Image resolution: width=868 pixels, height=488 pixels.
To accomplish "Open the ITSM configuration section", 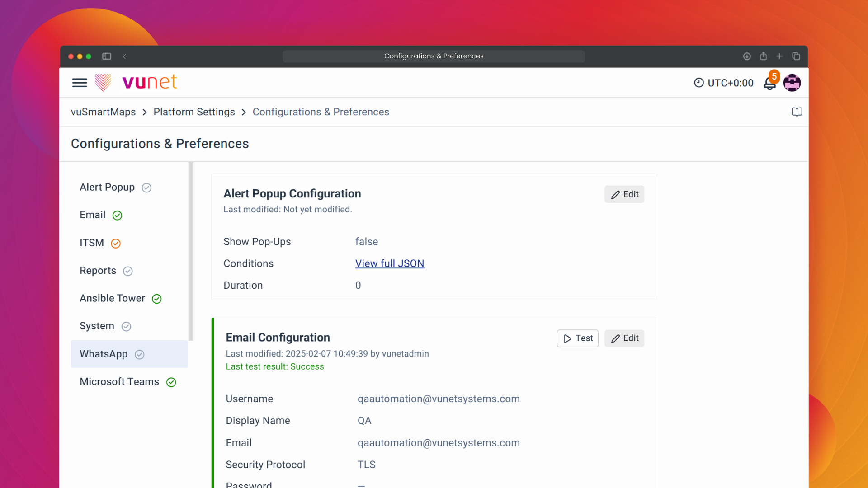I will click(92, 243).
